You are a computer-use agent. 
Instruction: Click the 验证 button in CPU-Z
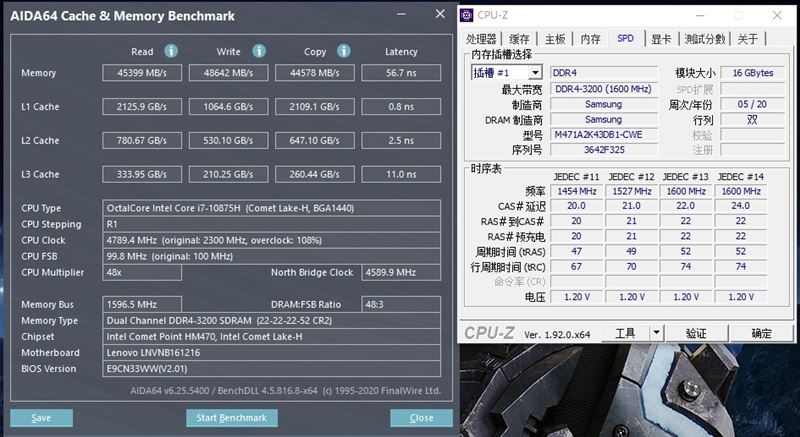tap(696, 333)
